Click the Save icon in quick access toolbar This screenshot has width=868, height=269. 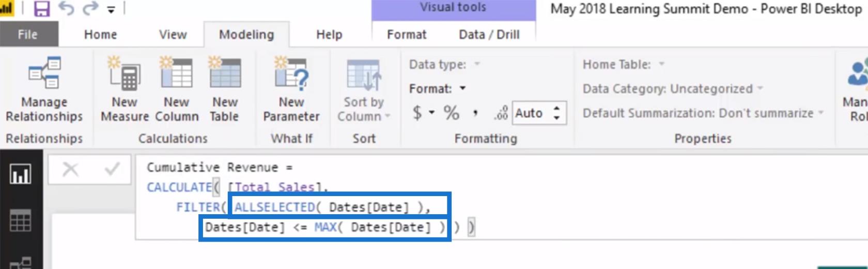41,9
